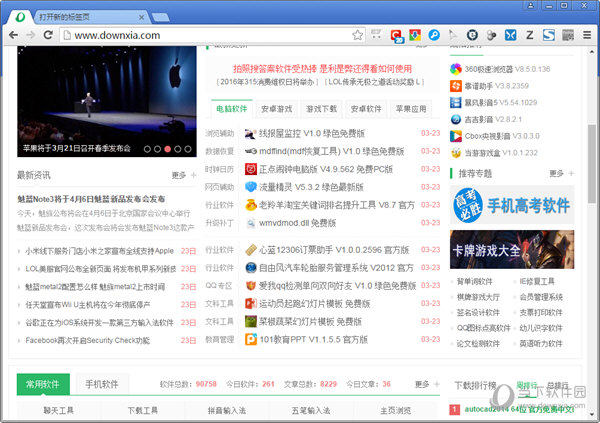Switch to the 电脑软件 tab
The image size is (600, 423).
232,109
